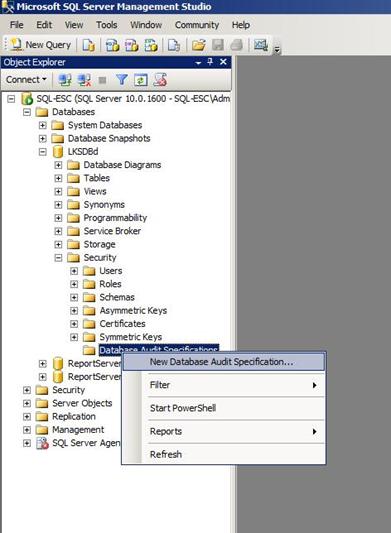391x533 pixels.
Task: Click the Disconnect icon in Object Explorer
Action: click(84, 80)
